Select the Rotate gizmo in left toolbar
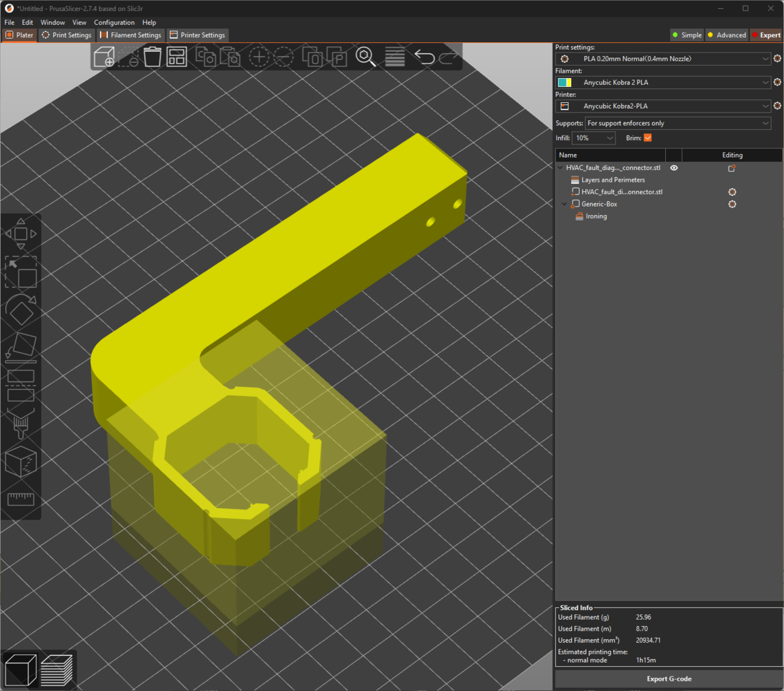The height and width of the screenshot is (691, 784). (21, 311)
